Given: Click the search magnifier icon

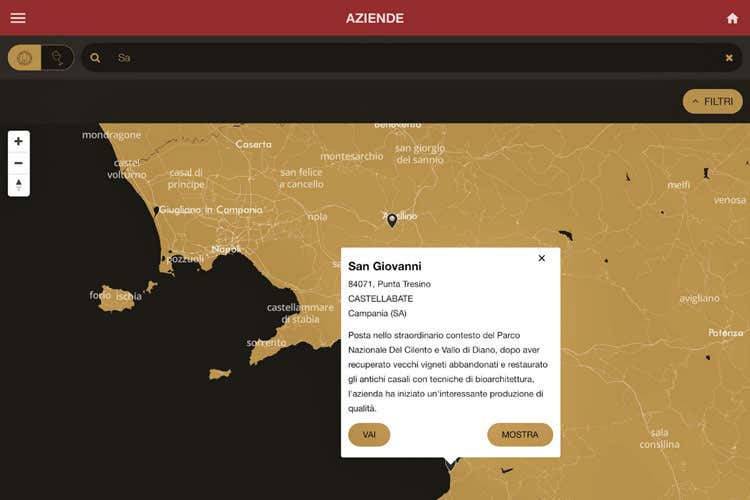Looking at the screenshot, I should coord(95,58).
